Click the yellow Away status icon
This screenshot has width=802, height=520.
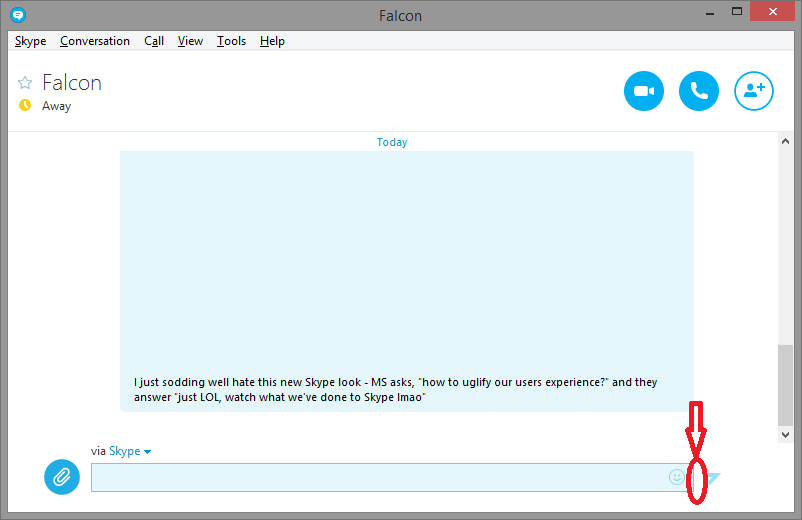click(25, 105)
